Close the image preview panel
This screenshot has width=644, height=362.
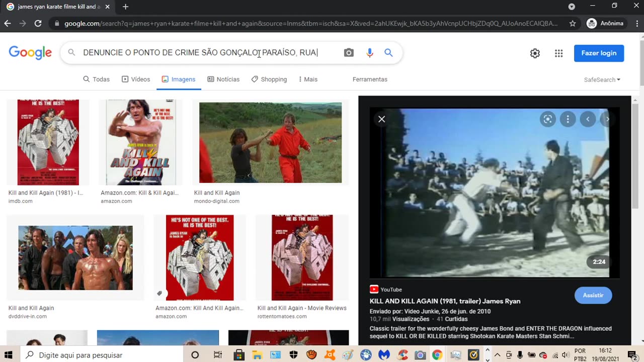pyautogui.click(x=382, y=119)
